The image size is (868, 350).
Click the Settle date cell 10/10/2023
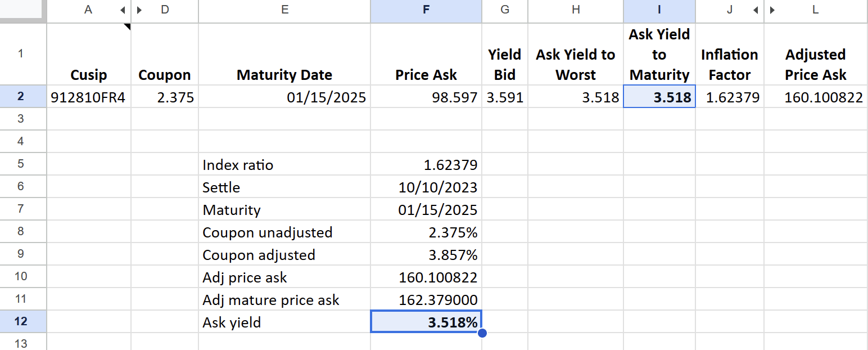(426, 187)
